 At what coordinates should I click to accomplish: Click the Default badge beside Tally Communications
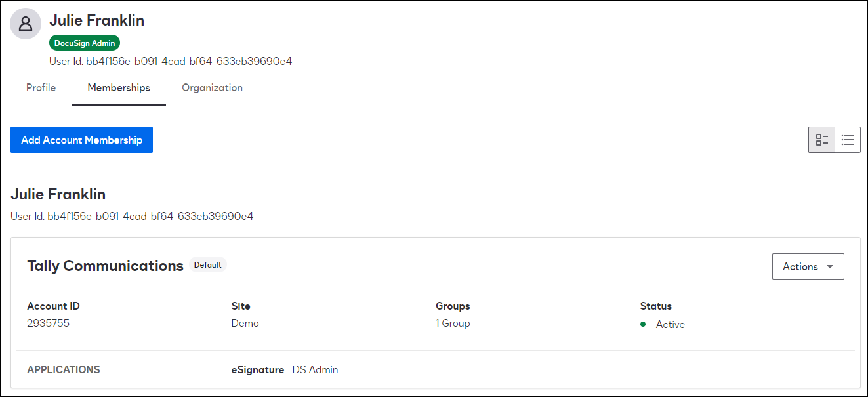[x=207, y=265]
